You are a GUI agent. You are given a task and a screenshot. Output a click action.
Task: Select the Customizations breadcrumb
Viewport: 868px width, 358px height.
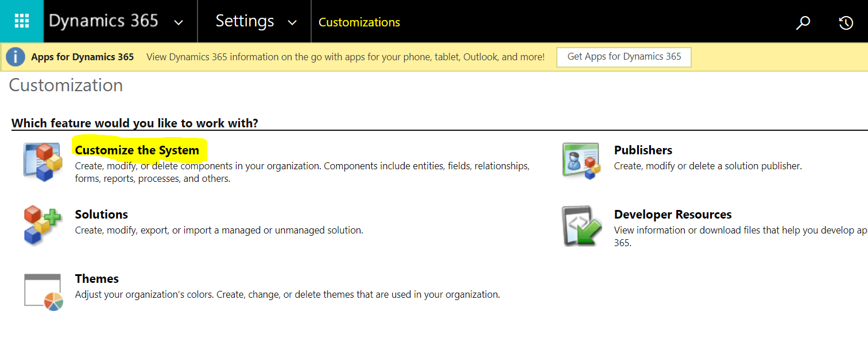(x=359, y=22)
